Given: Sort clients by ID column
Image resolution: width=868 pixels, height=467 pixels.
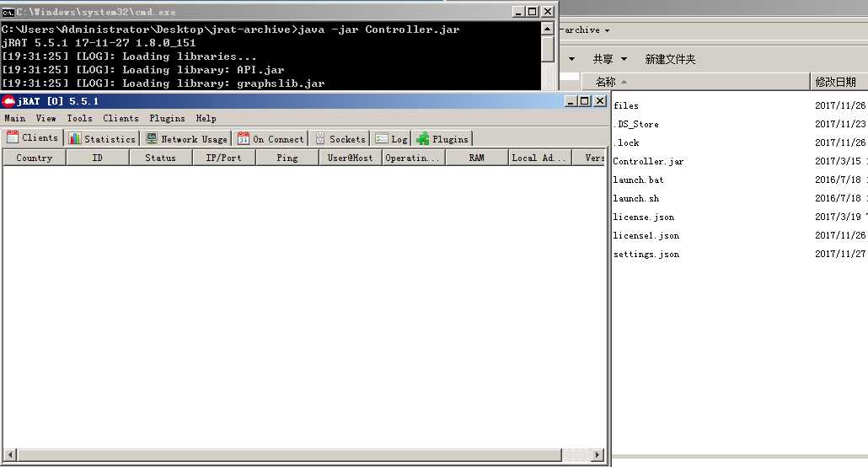Looking at the screenshot, I should coord(98,158).
